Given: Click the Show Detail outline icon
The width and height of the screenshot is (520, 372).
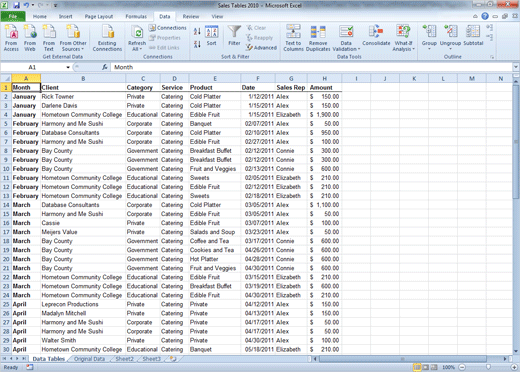Looking at the screenshot, I should coord(489,28).
